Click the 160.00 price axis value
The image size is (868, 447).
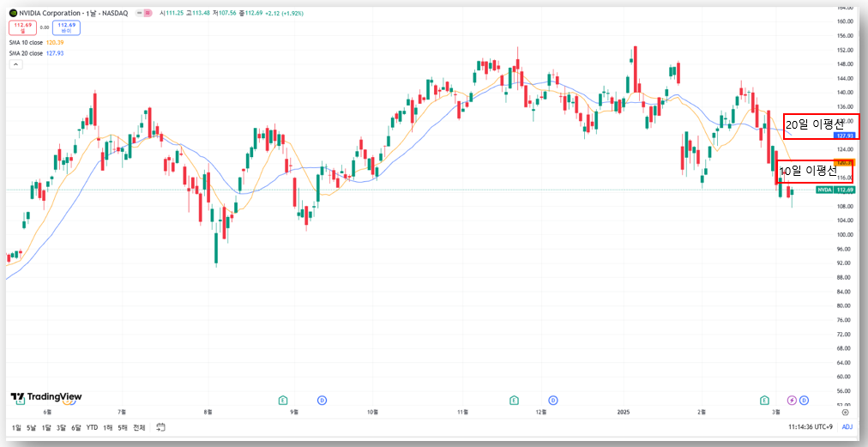pos(844,21)
